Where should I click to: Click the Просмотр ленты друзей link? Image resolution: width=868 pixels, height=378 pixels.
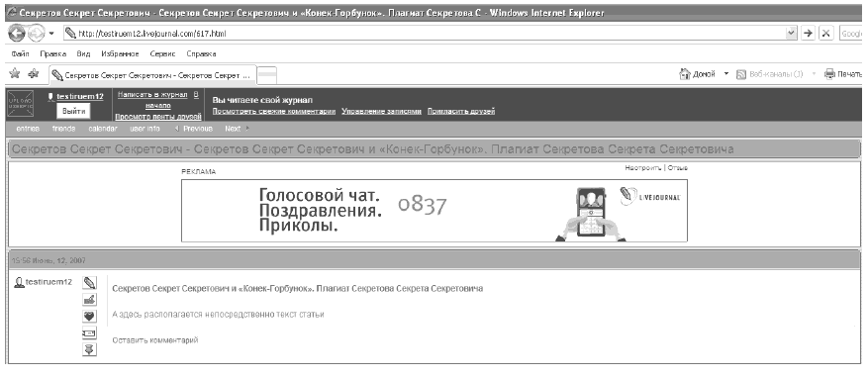coord(158,116)
